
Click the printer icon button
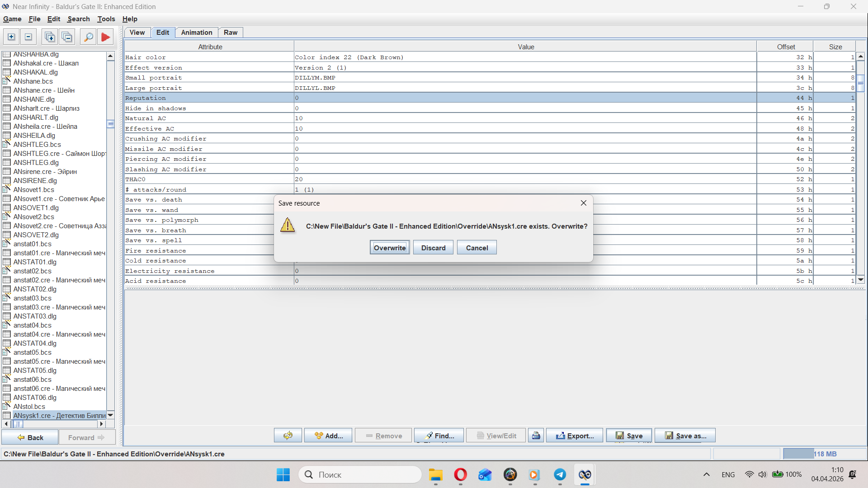[x=536, y=436]
